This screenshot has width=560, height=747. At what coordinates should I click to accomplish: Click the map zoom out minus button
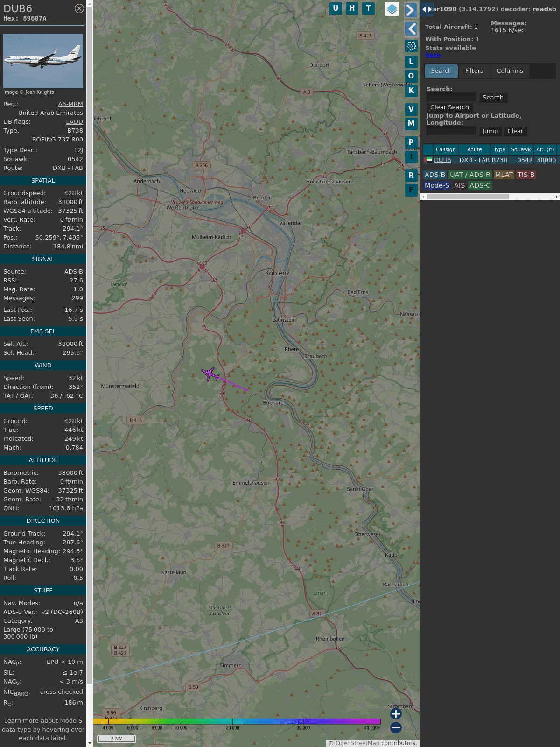click(x=396, y=727)
